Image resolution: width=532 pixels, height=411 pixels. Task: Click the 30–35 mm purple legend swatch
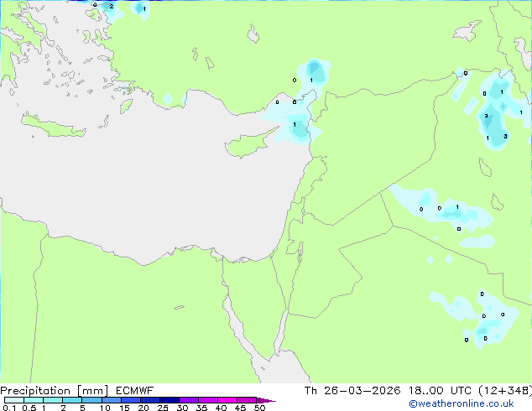(189, 400)
